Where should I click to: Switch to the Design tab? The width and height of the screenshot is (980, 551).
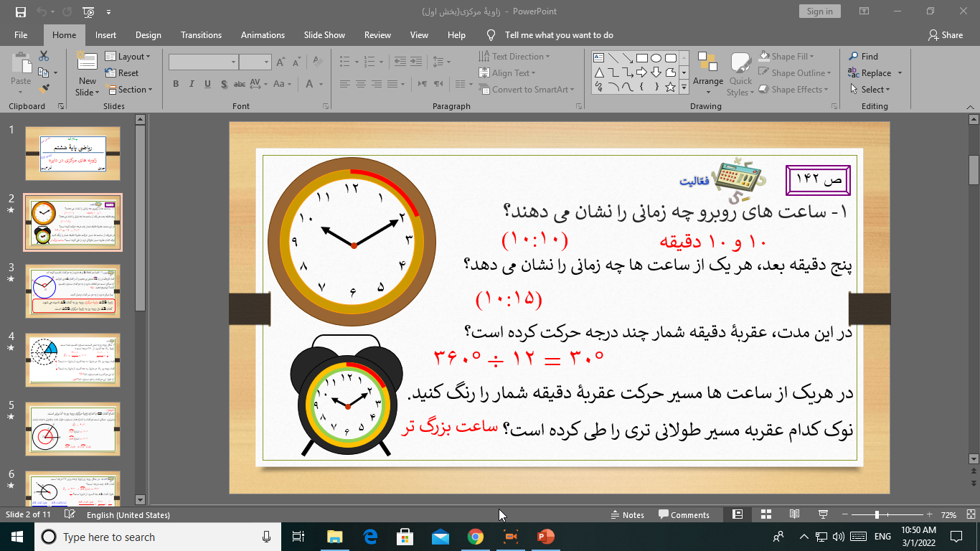[x=148, y=35]
